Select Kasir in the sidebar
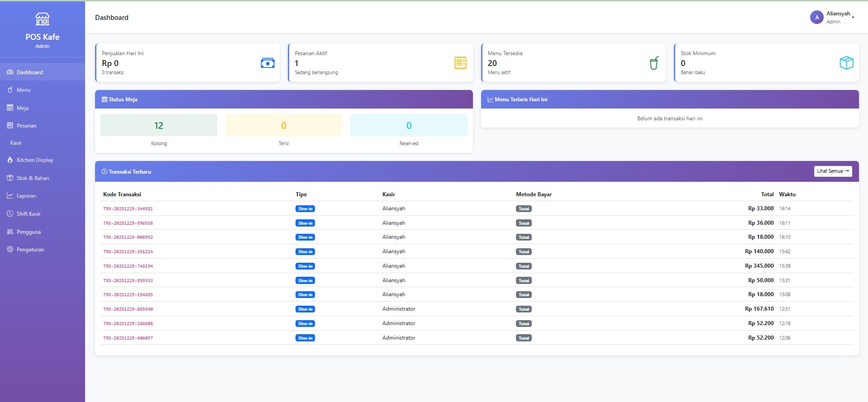Viewport: 868px width, 402px height. click(16, 143)
